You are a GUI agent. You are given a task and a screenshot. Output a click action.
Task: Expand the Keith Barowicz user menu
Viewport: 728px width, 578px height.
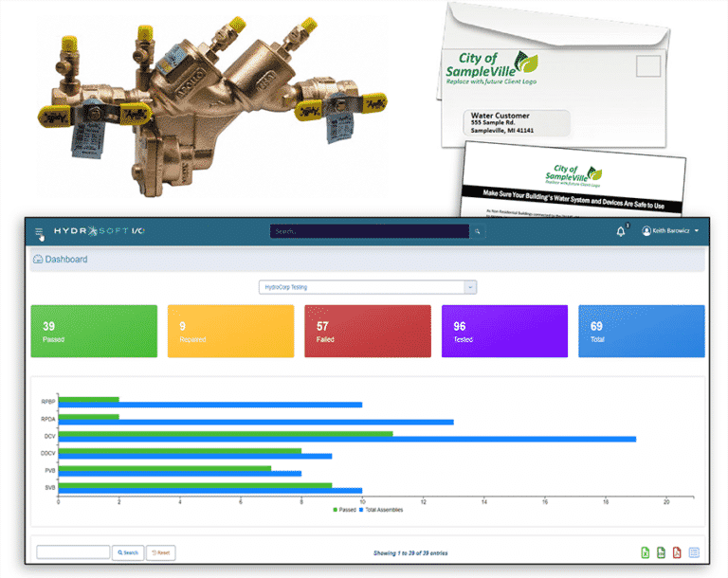pyautogui.click(x=671, y=231)
